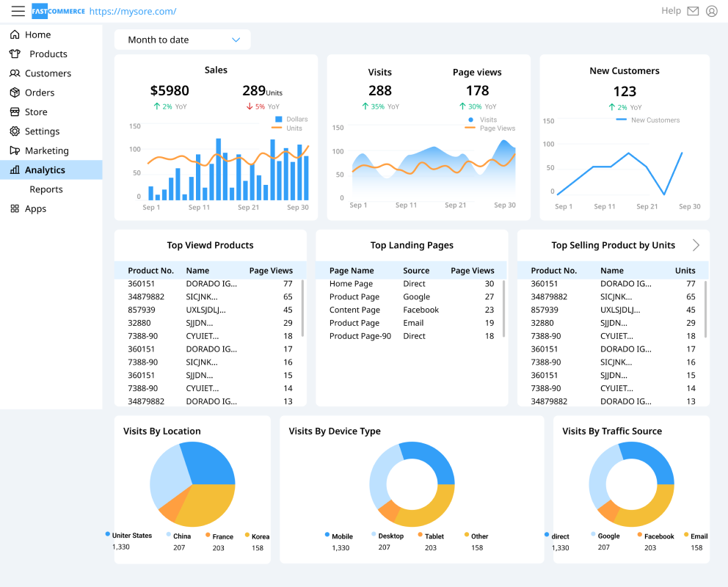Click the Analytics bar chart icon
The height and width of the screenshot is (587, 728).
click(x=15, y=169)
